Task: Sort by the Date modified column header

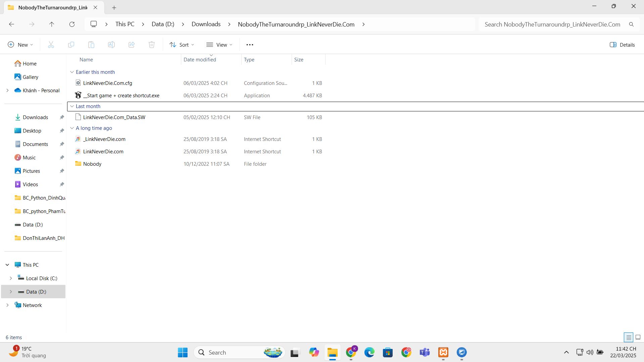Action: point(200,60)
